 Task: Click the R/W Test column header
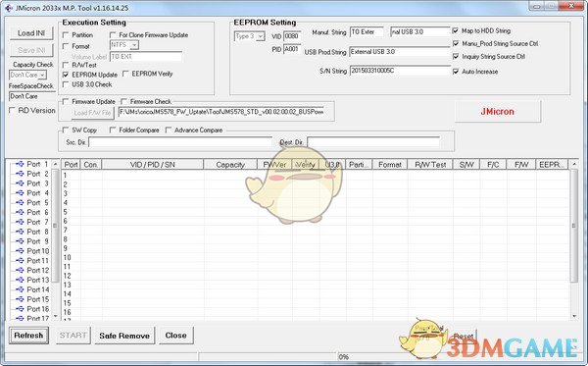[x=430, y=165]
